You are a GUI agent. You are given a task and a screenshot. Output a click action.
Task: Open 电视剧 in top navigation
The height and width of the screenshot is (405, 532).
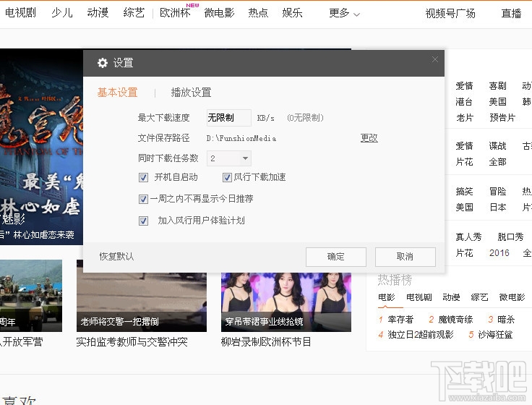click(20, 12)
